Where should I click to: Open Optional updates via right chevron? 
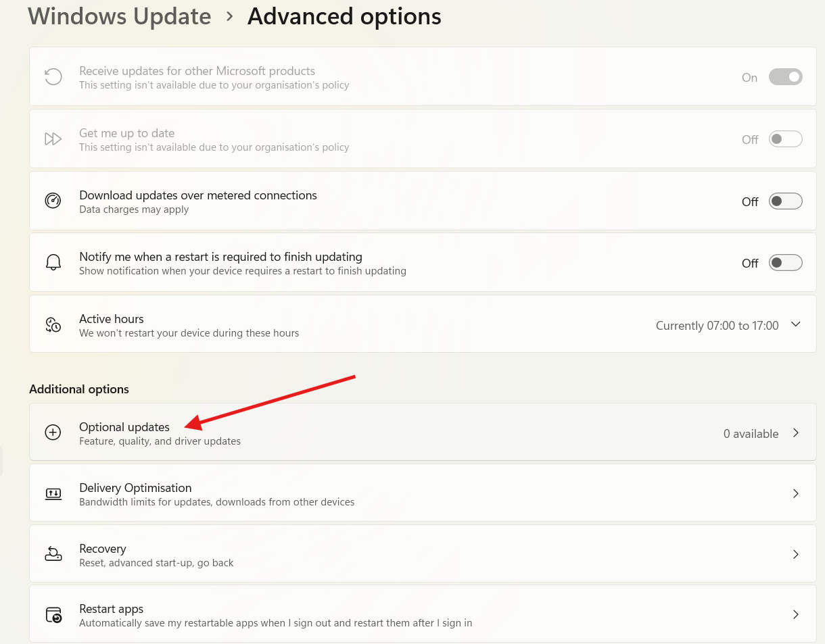(796, 433)
